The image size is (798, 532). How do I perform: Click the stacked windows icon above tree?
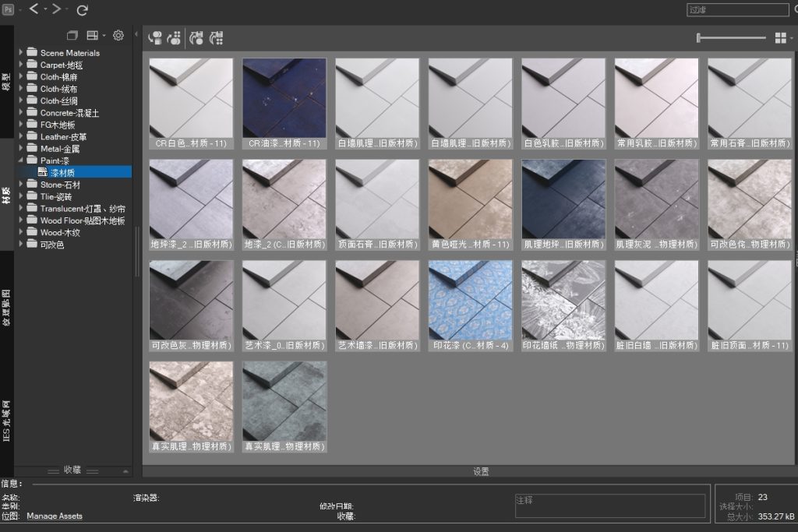tap(72, 35)
